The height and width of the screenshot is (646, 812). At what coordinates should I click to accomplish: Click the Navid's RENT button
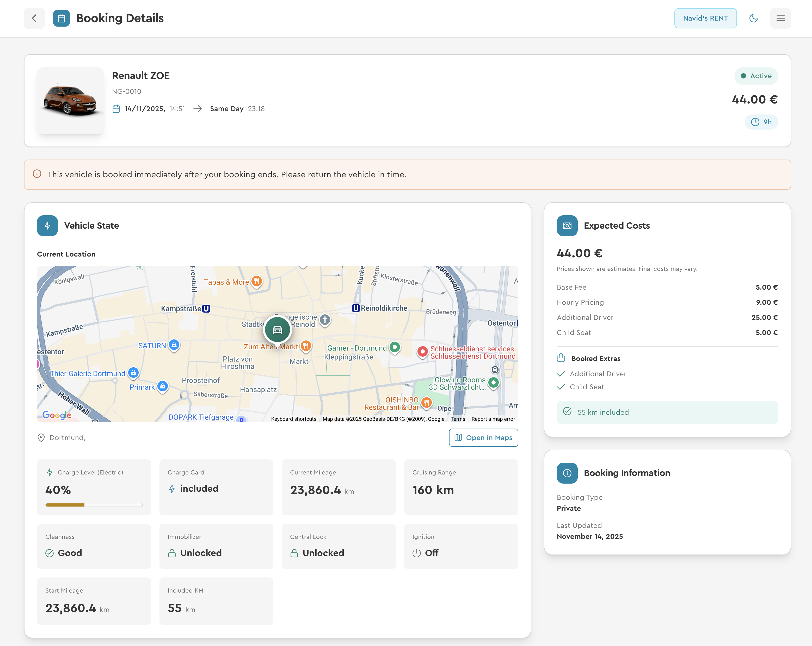pos(705,18)
